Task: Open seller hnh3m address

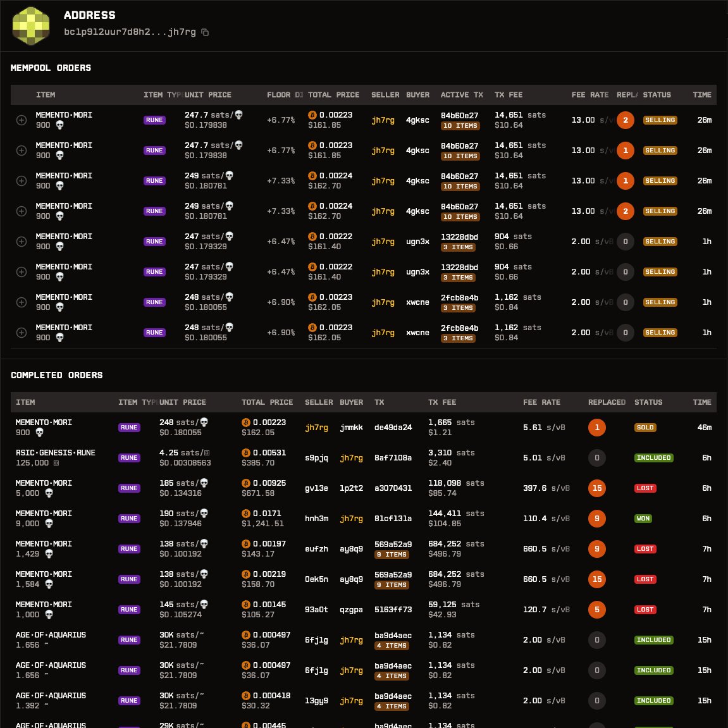Action: (x=317, y=519)
